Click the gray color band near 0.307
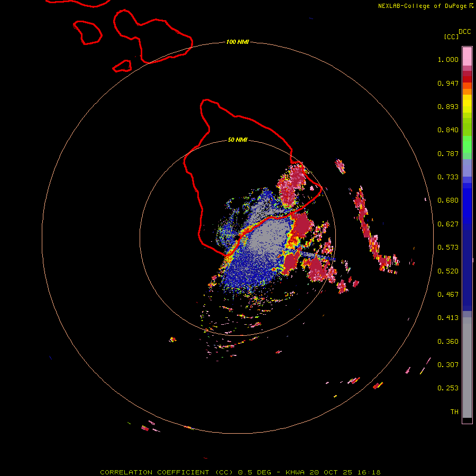476x476 pixels. (x=467, y=368)
